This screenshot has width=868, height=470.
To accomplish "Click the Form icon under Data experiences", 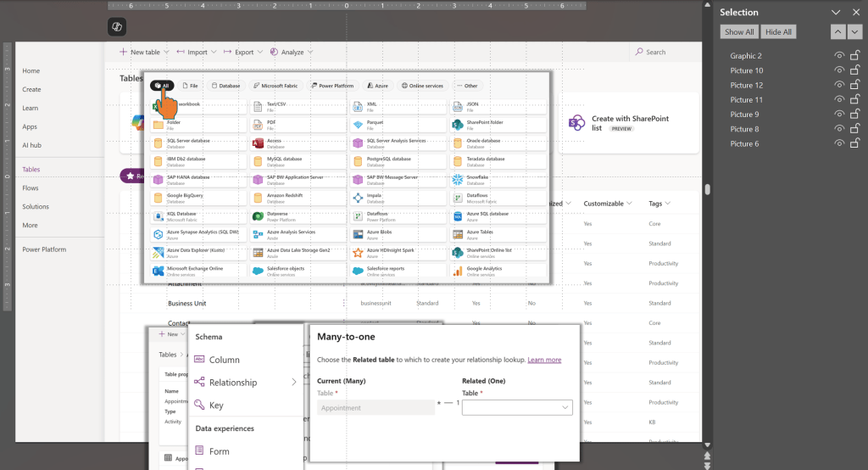I will point(199,451).
